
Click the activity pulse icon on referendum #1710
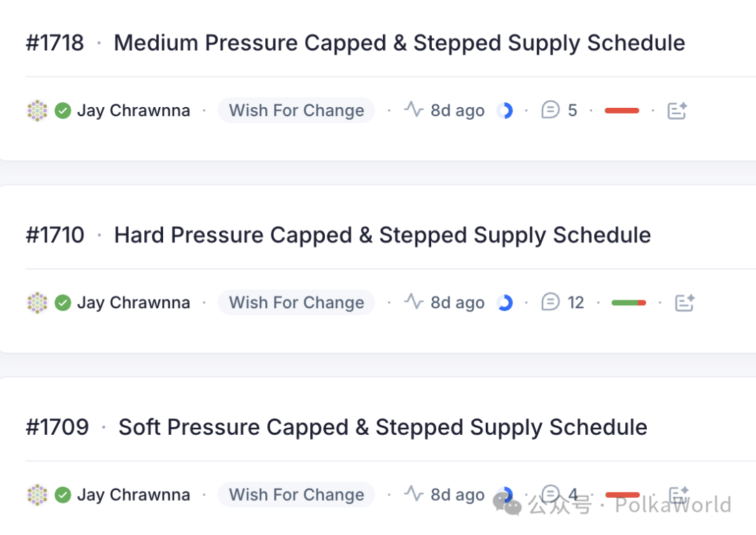414,302
